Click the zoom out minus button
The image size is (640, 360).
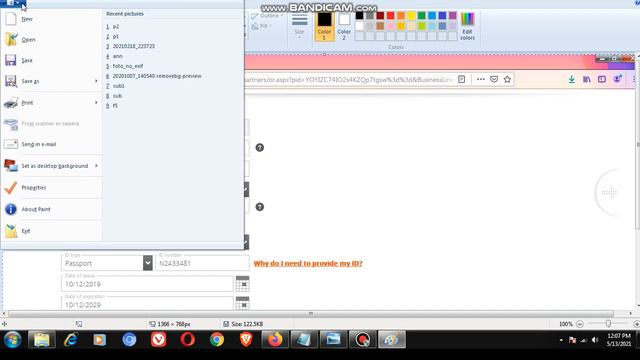(x=580, y=324)
